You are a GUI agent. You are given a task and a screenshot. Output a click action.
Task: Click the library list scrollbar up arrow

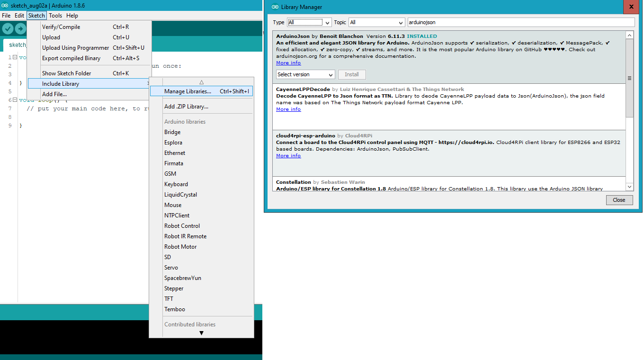(x=629, y=35)
